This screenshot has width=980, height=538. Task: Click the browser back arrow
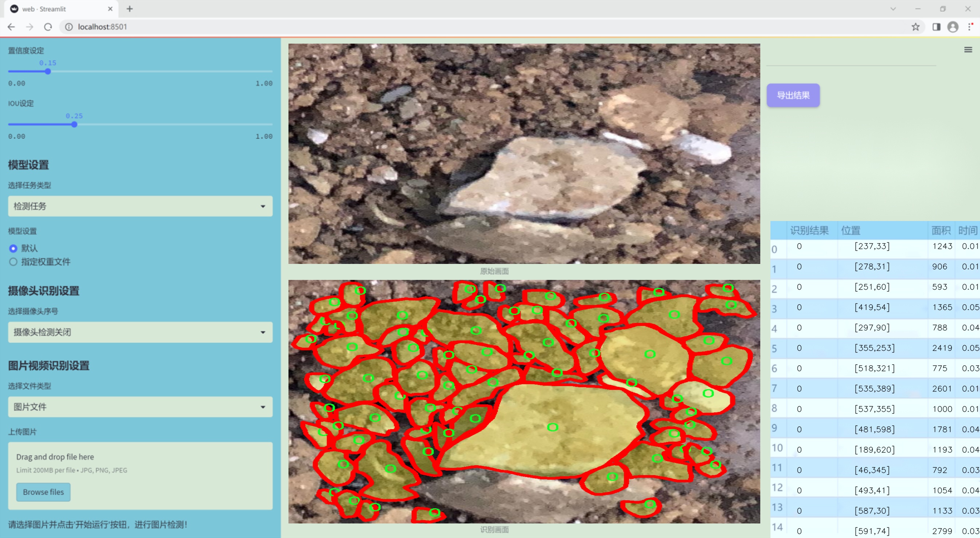point(11,27)
